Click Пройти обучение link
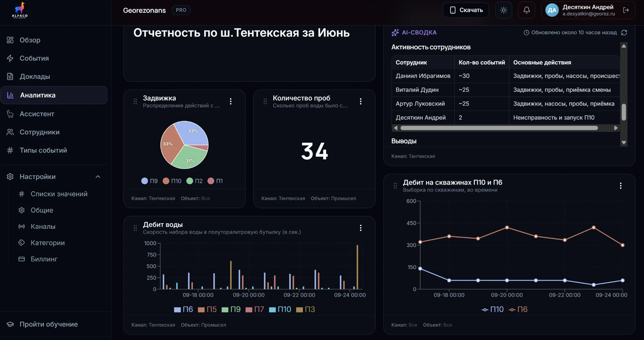 click(49, 324)
